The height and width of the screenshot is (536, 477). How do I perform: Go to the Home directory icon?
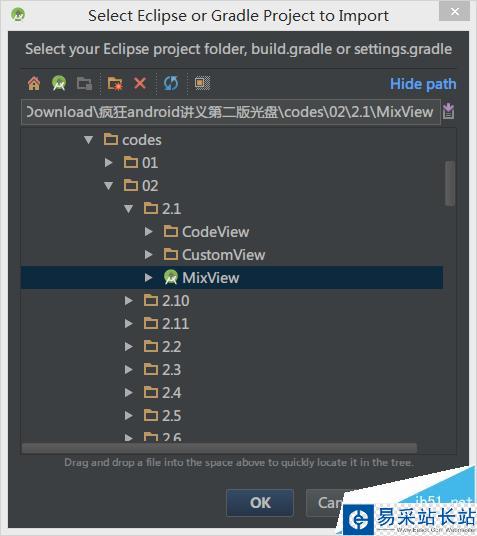34,83
